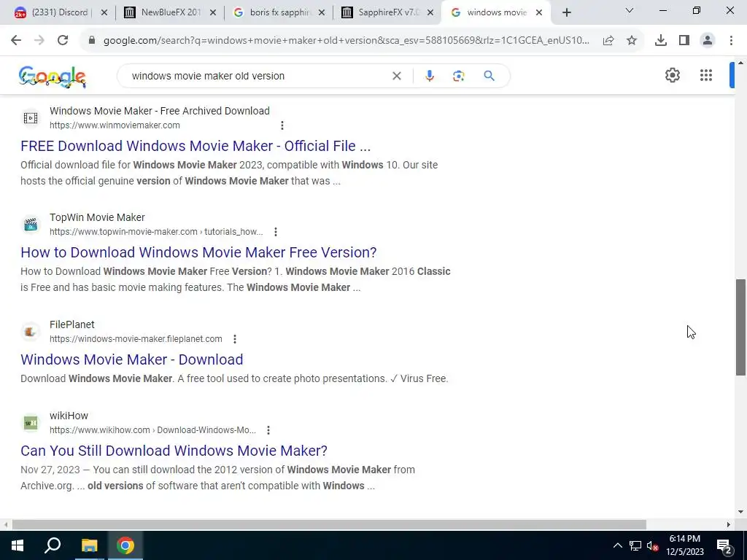
Task: Bookmark this page with star icon
Action: pyautogui.click(x=632, y=41)
